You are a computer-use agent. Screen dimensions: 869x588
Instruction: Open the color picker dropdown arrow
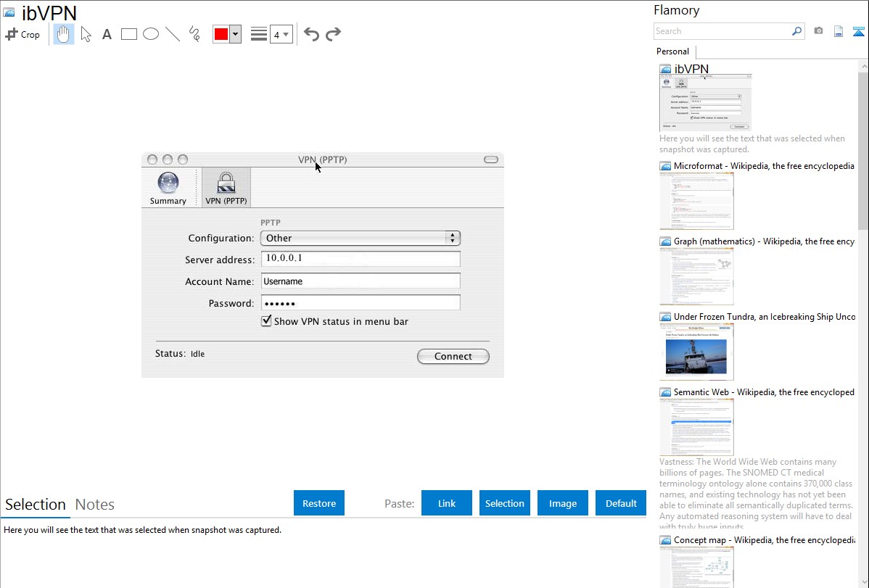pos(235,34)
